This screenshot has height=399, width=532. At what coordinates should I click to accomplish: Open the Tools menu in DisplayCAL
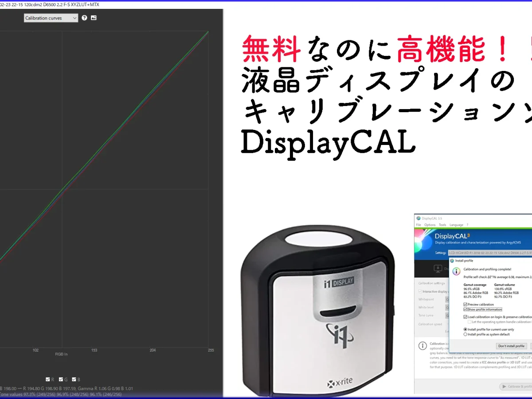point(442,225)
